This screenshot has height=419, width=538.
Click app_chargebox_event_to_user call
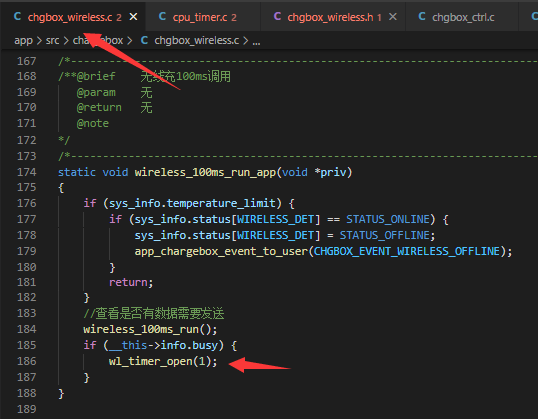(221, 252)
